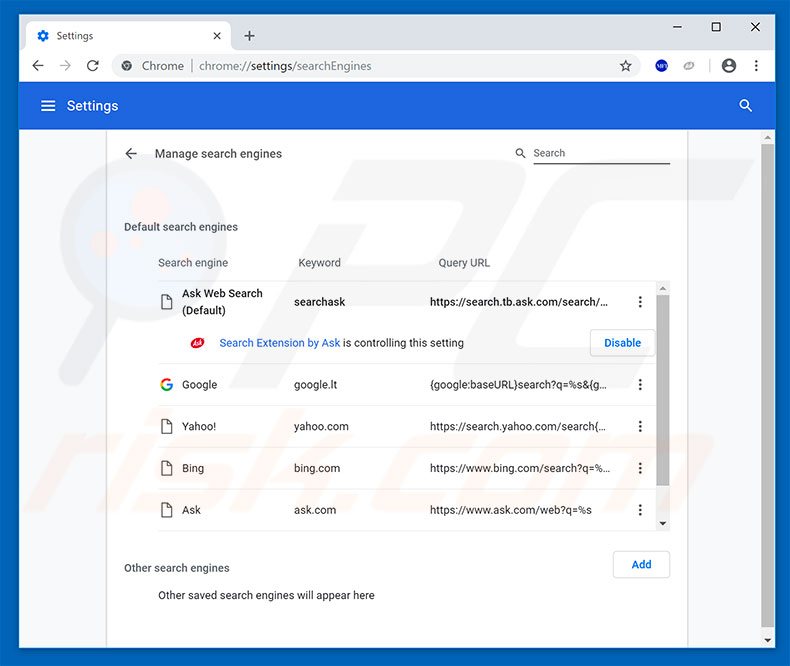This screenshot has width=790, height=666.
Task: Disable the Search Extension by Ask
Action: pos(622,343)
